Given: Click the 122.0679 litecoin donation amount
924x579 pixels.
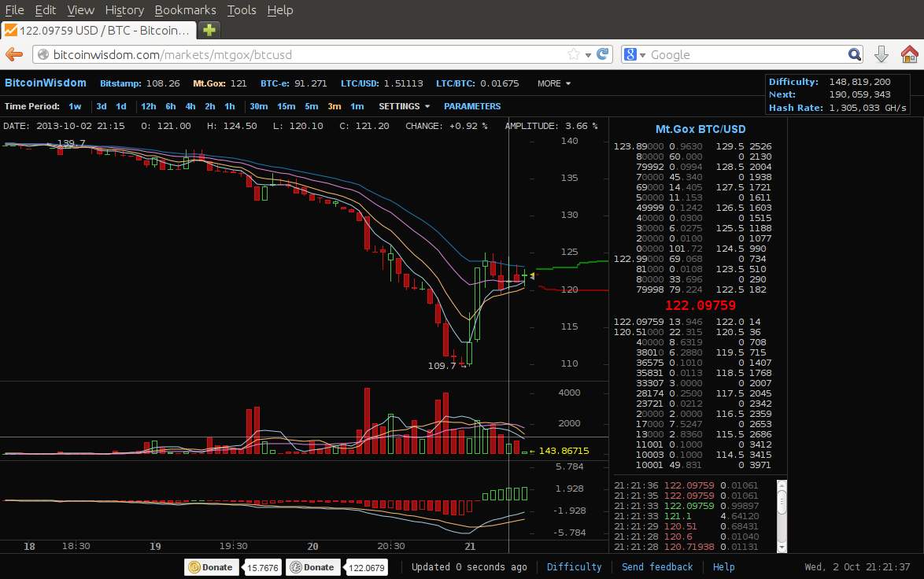Looking at the screenshot, I should (367, 568).
